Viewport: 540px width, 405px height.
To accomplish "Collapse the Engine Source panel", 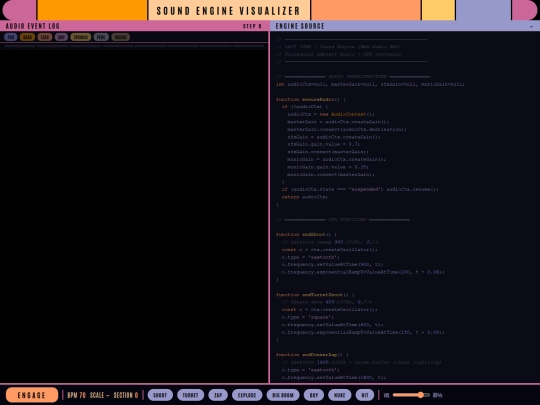I will click(x=531, y=26).
